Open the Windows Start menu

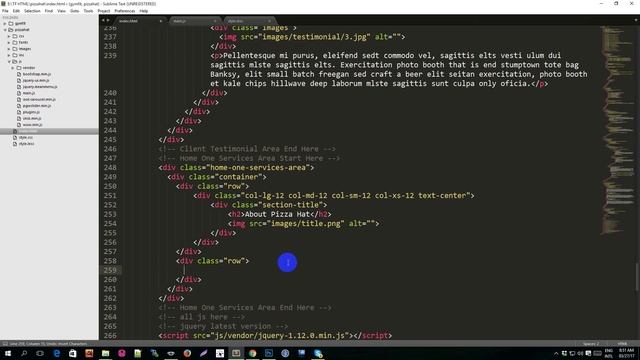coord(8,353)
